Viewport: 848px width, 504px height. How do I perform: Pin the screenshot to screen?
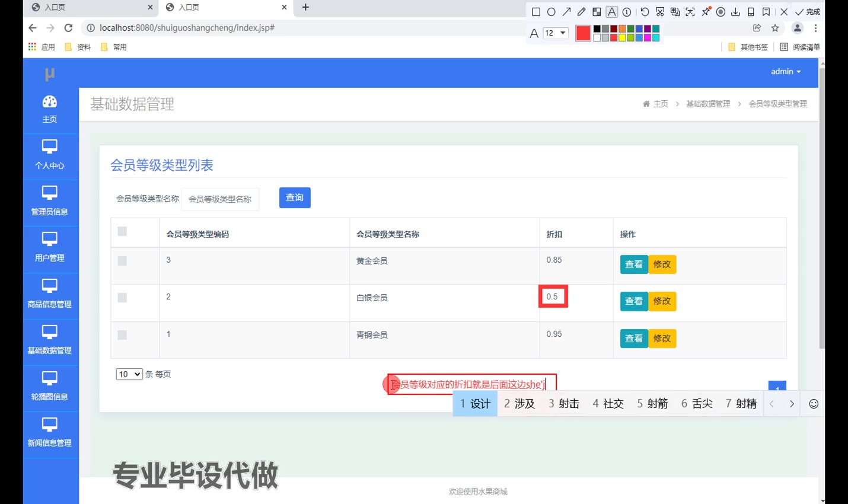coord(706,12)
